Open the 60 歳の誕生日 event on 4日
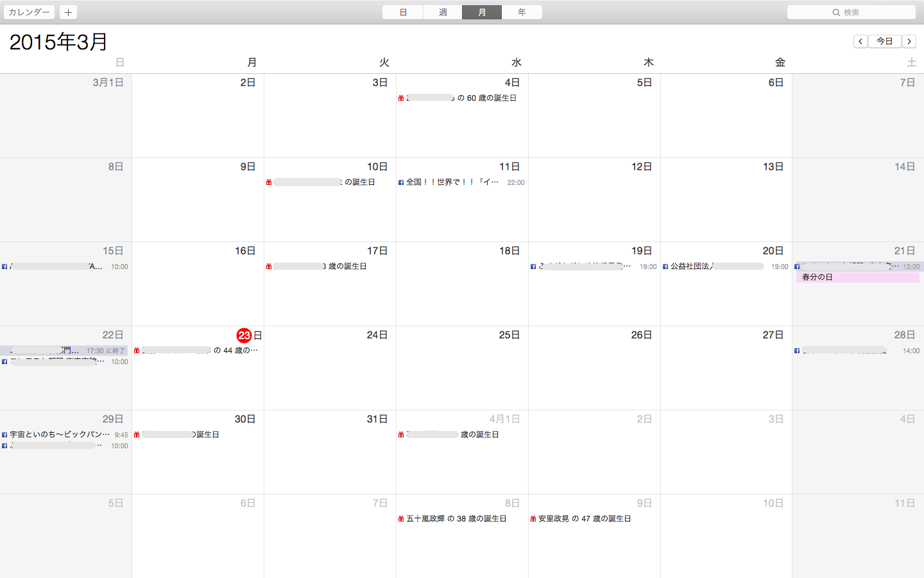 click(461, 98)
